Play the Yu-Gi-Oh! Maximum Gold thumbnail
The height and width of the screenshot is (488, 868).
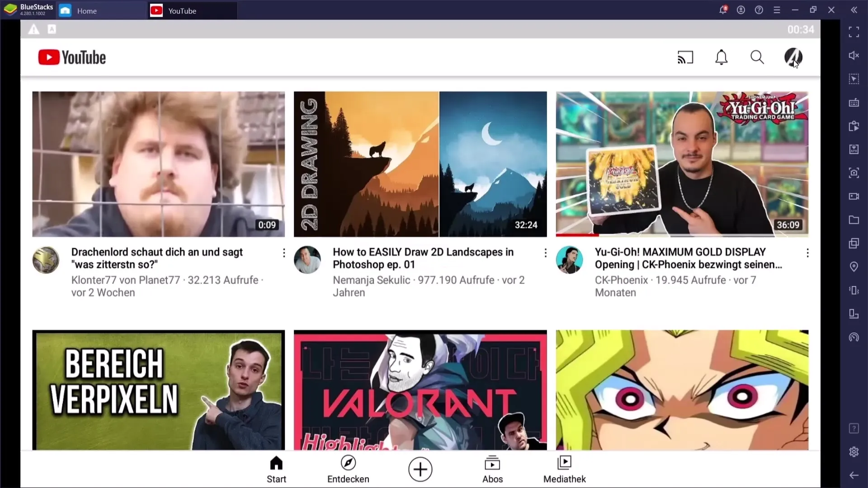click(x=682, y=164)
